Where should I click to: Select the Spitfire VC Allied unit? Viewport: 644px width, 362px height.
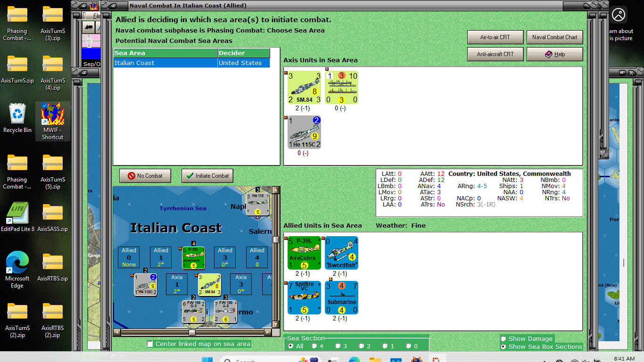(x=304, y=298)
